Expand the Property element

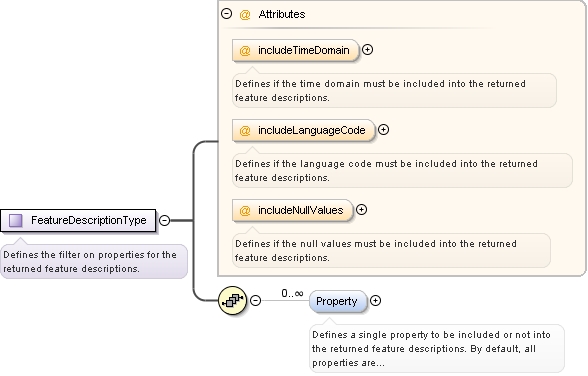tap(375, 301)
